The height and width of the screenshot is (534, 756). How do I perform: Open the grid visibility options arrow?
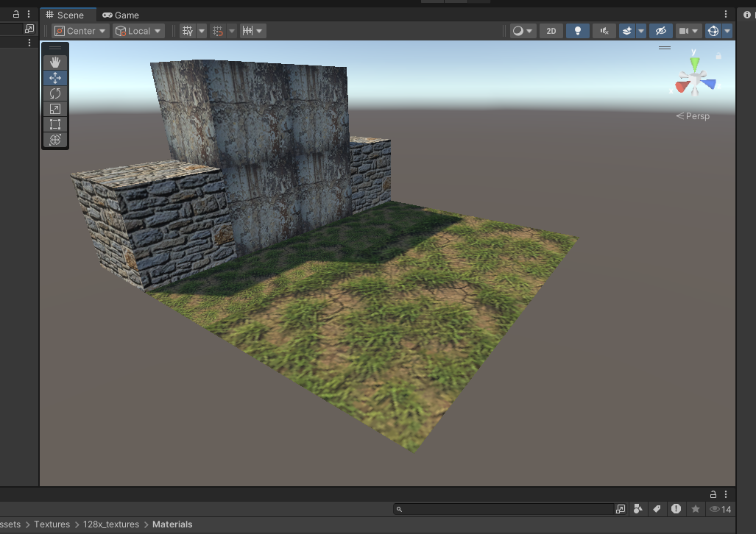tap(202, 31)
